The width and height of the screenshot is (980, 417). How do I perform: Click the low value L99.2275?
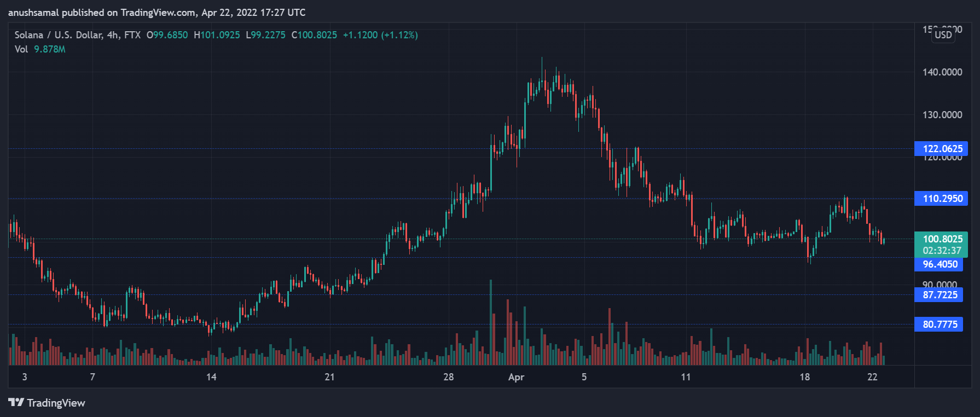click(x=265, y=35)
